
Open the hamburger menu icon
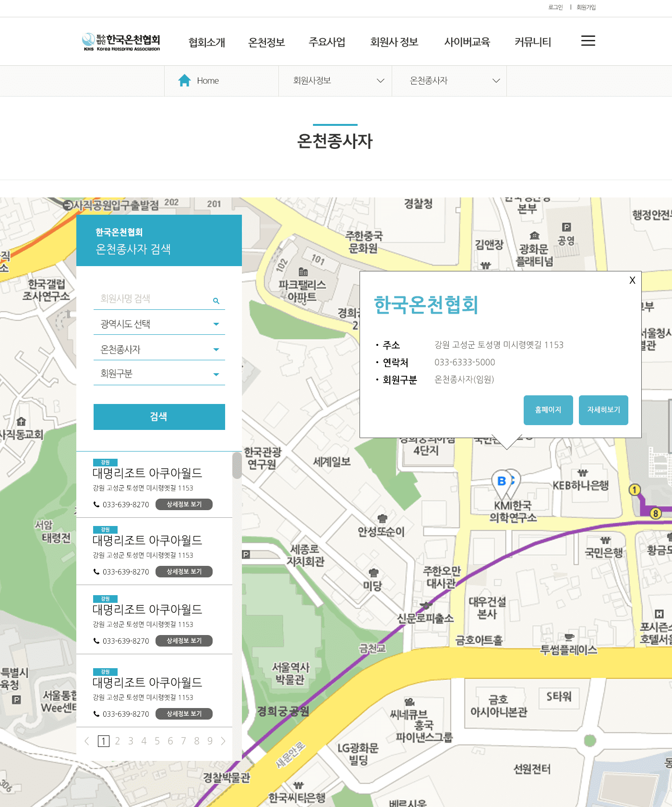click(x=588, y=41)
